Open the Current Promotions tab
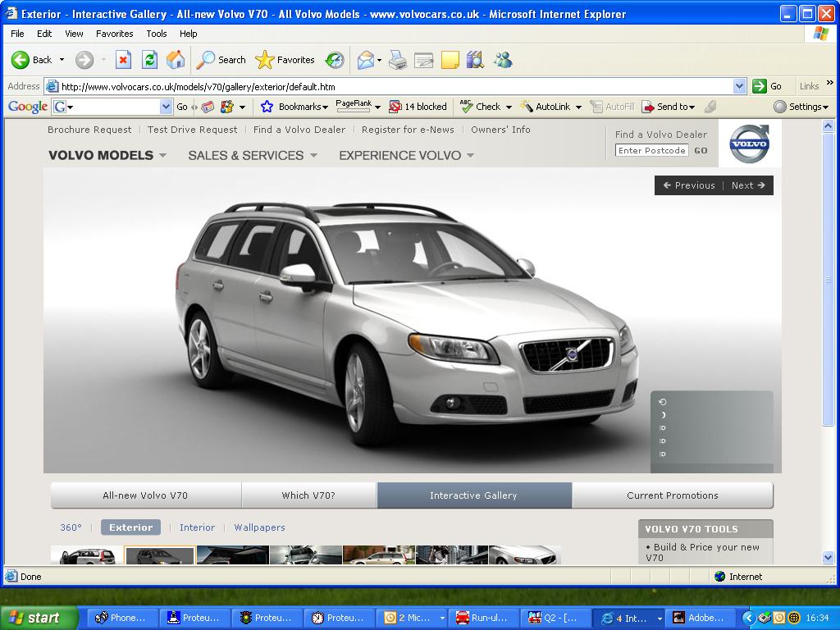Viewport: 840px width, 630px height. click(x=673, y=495)
